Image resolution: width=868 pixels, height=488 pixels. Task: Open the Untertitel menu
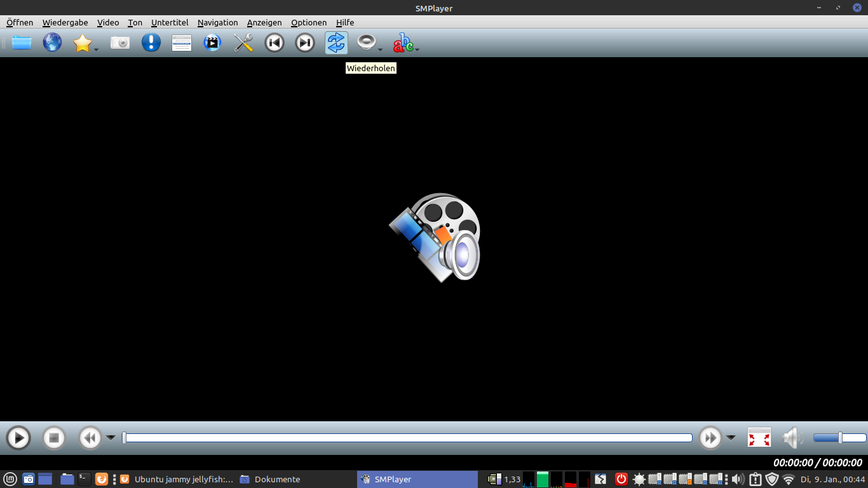[170, 22]
